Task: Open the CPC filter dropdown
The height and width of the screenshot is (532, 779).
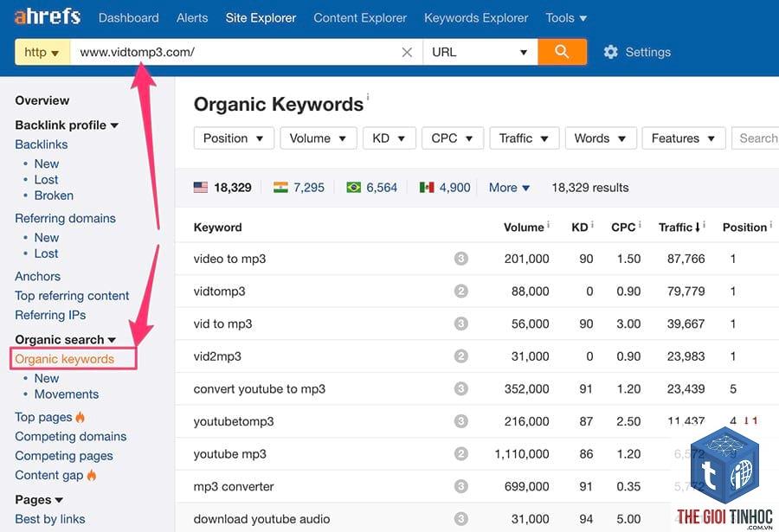Action: [452, 138]
